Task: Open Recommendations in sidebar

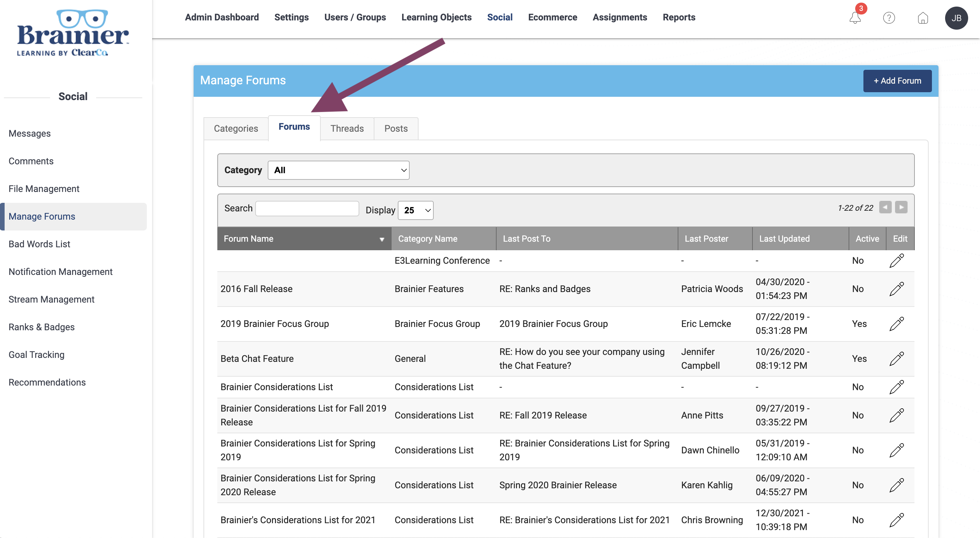Action: (47, 382)
